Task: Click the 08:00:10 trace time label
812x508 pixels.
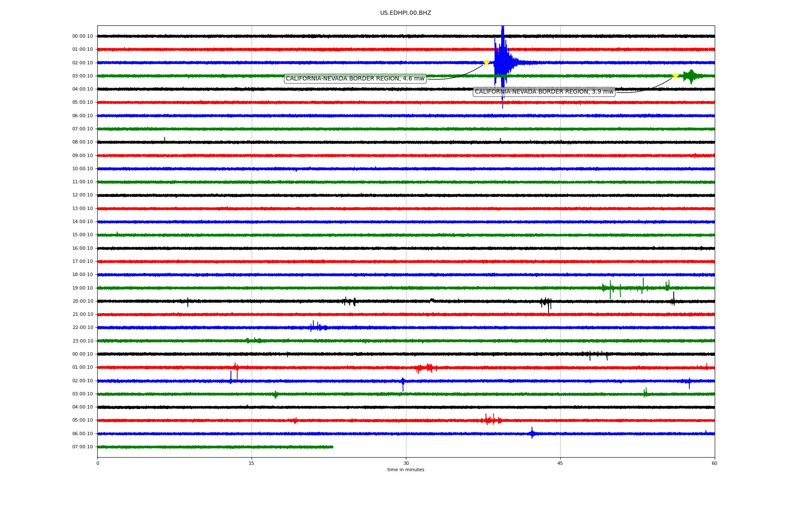Action: 82,142
